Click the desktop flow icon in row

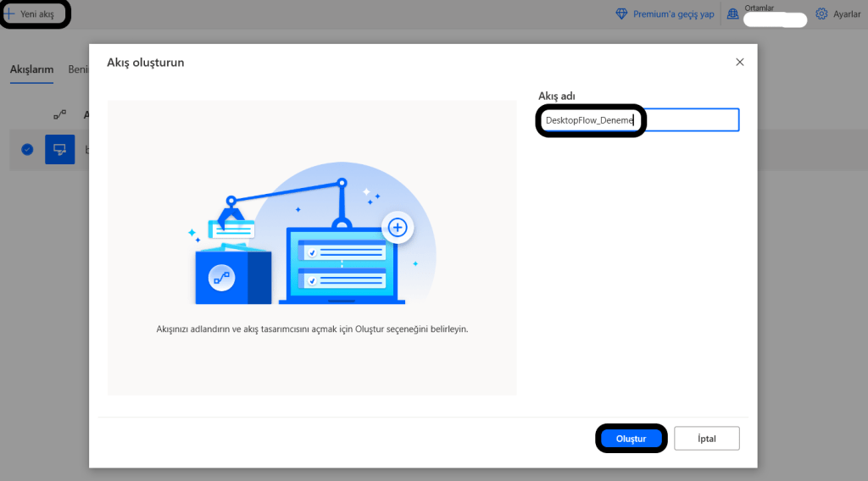coord(59,149)
